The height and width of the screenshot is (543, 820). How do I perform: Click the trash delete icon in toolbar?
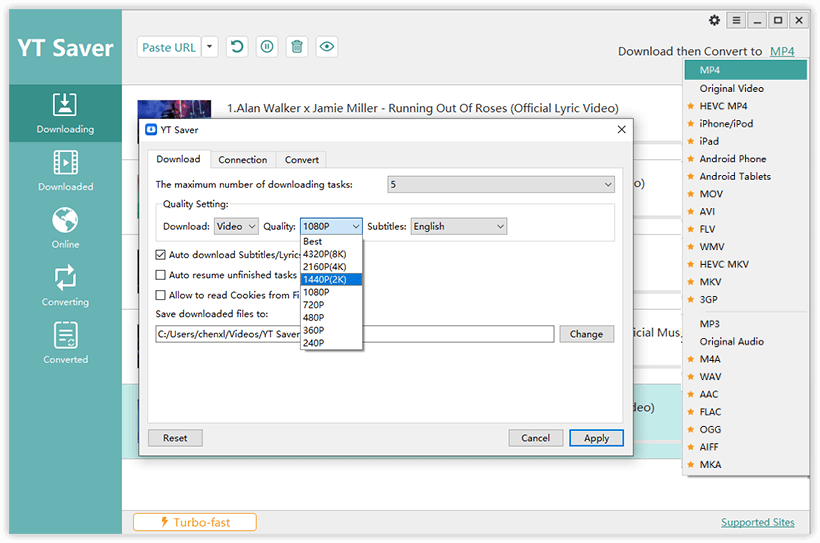pyautogui.click(x=297, y=47)
